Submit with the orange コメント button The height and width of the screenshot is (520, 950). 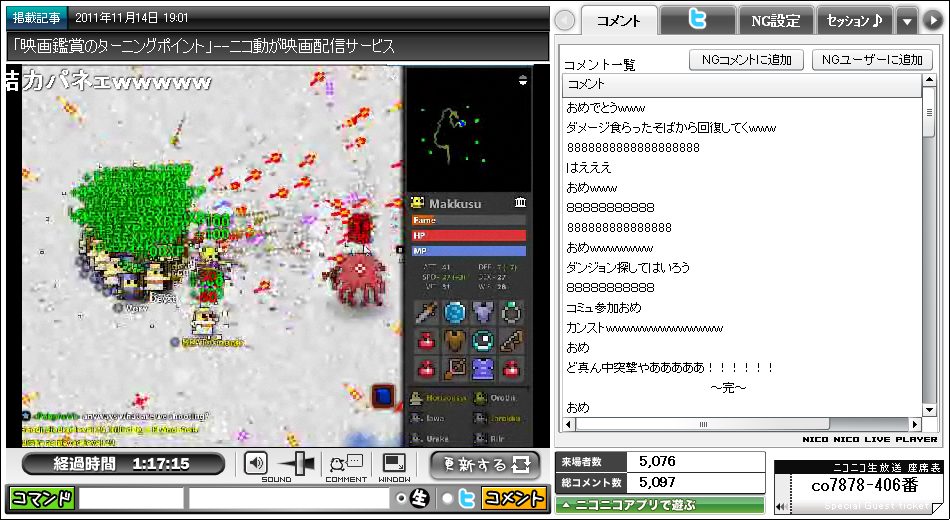[513, 499]
